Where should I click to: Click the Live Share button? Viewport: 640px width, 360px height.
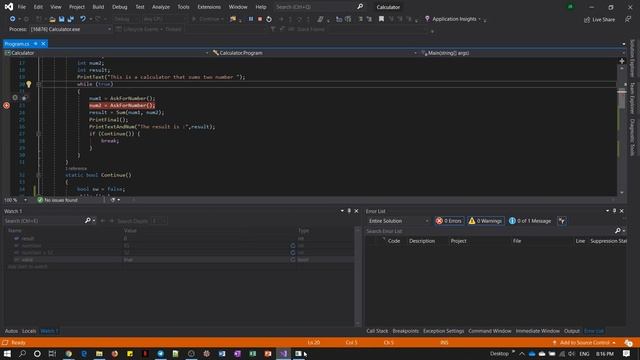[599, 20]
